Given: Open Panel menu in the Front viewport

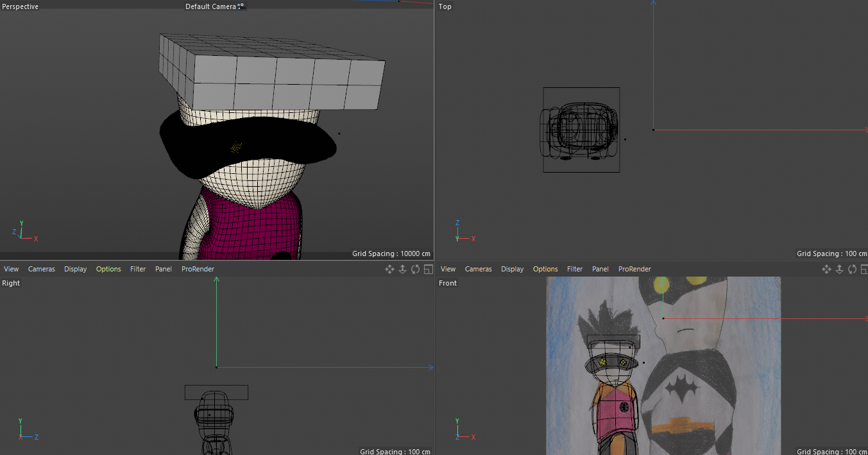Looking at the screenshot, I should pos(600,270).
